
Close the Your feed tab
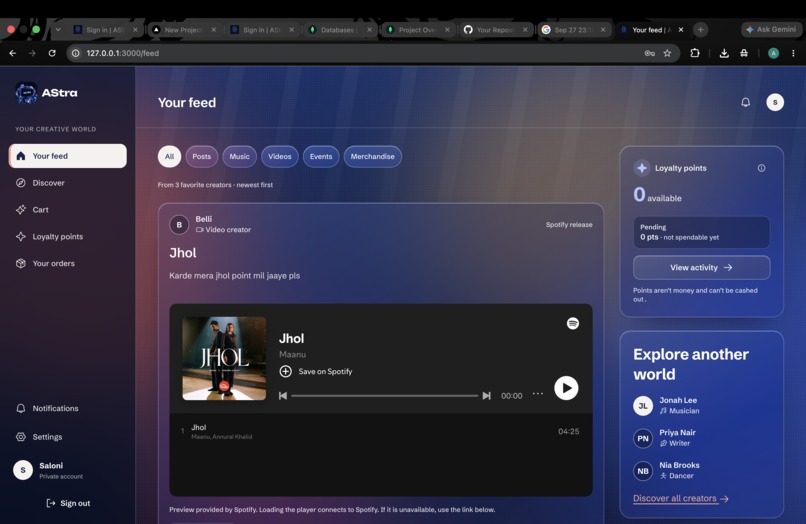[x=681, y=30]
